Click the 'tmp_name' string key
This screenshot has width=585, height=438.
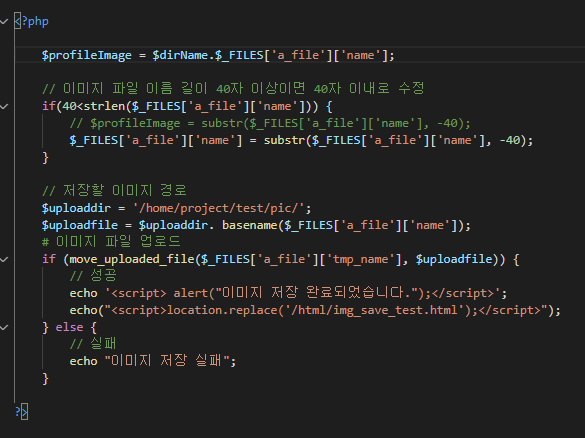(361, 259)
